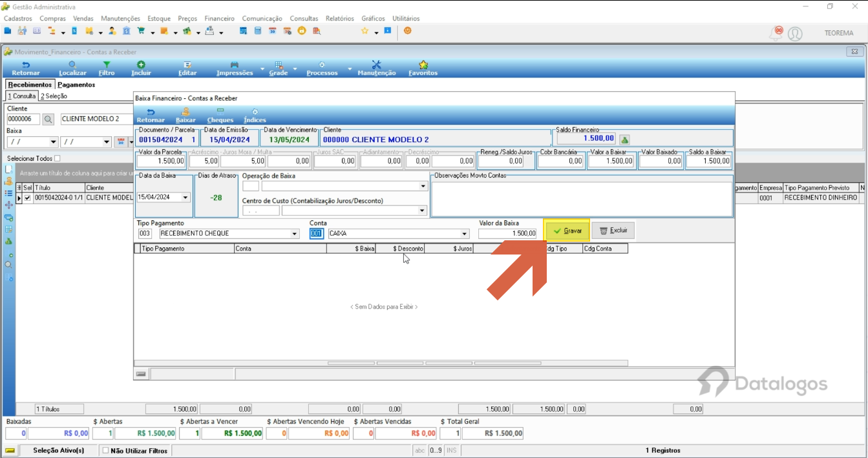The width and height of the screenshot is (868, 458).
Task: Click the Excluir button
Action: point(613,231)
